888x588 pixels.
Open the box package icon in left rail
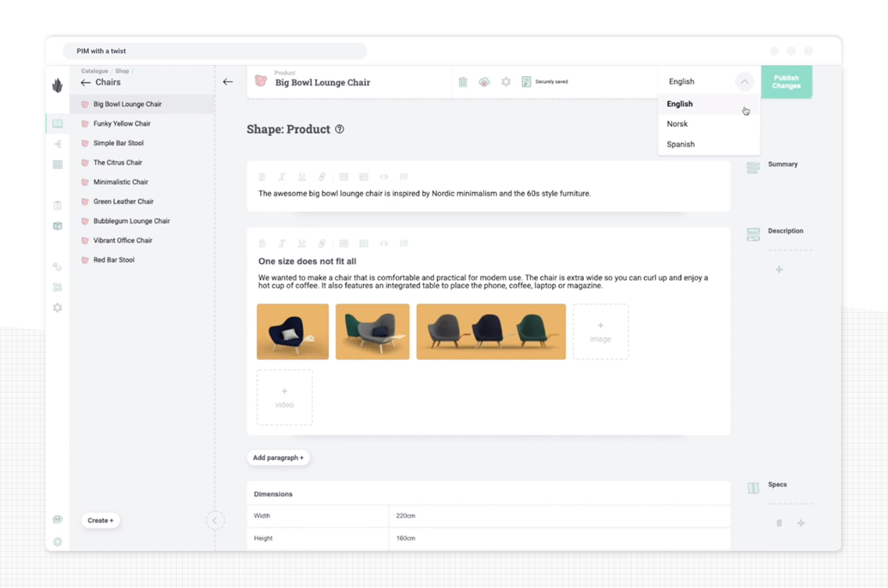[x=57, y=226]
